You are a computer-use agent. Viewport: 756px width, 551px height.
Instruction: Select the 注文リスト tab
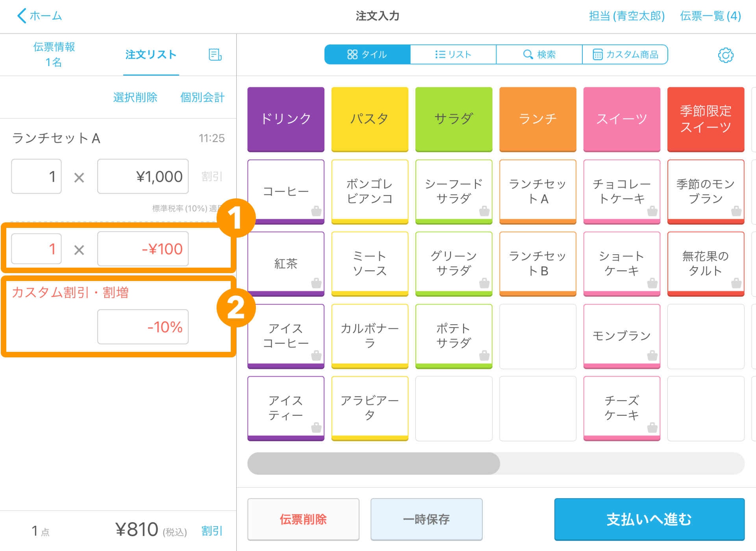[x=151, y=54]
